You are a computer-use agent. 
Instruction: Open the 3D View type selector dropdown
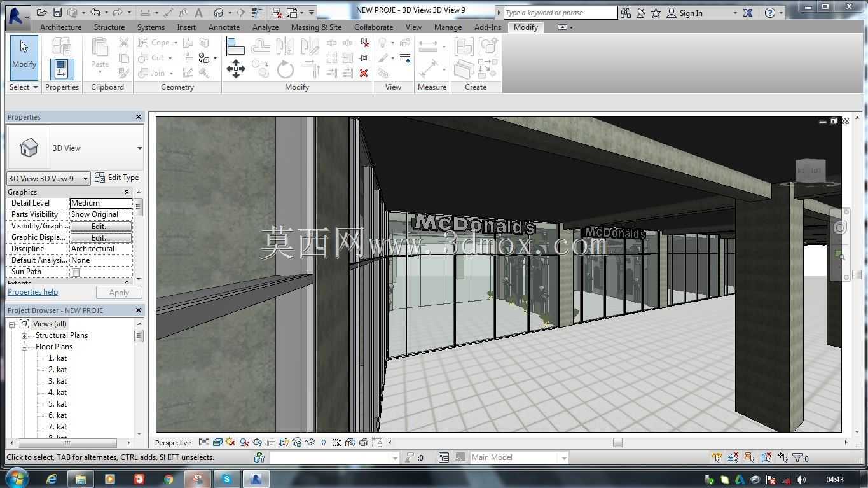pyautogui.click(x=139, y=148)
